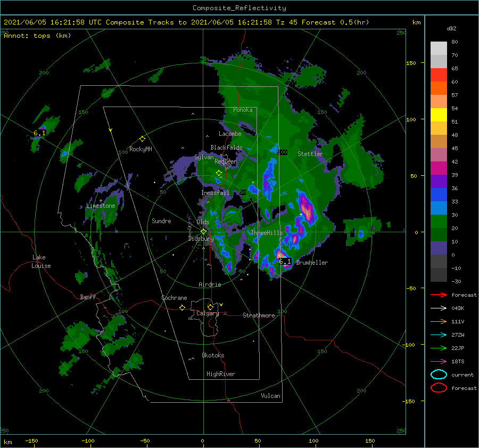Click the Lacombe city label
This screenshot has width=479, height=448.
[230, 134]
